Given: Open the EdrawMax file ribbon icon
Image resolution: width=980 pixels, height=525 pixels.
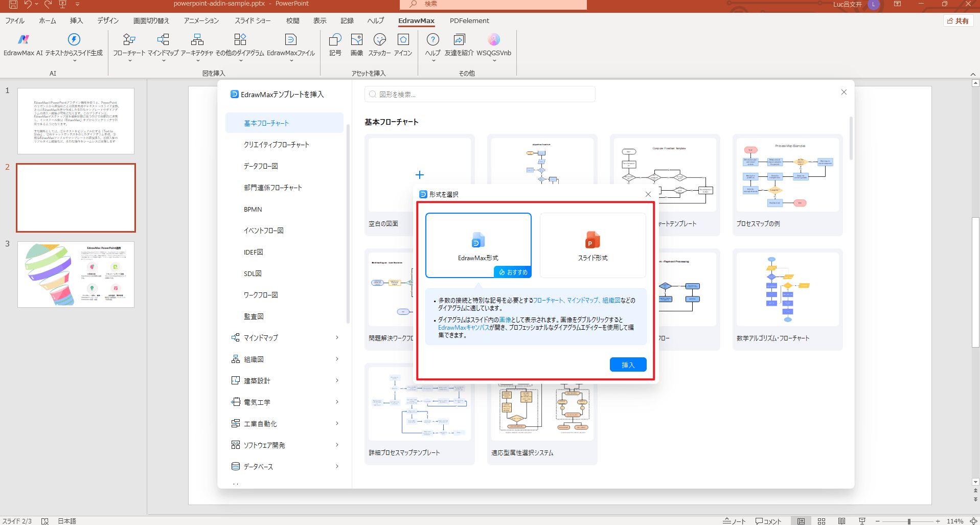Looking at the screenshot, I should coord(290,39).
